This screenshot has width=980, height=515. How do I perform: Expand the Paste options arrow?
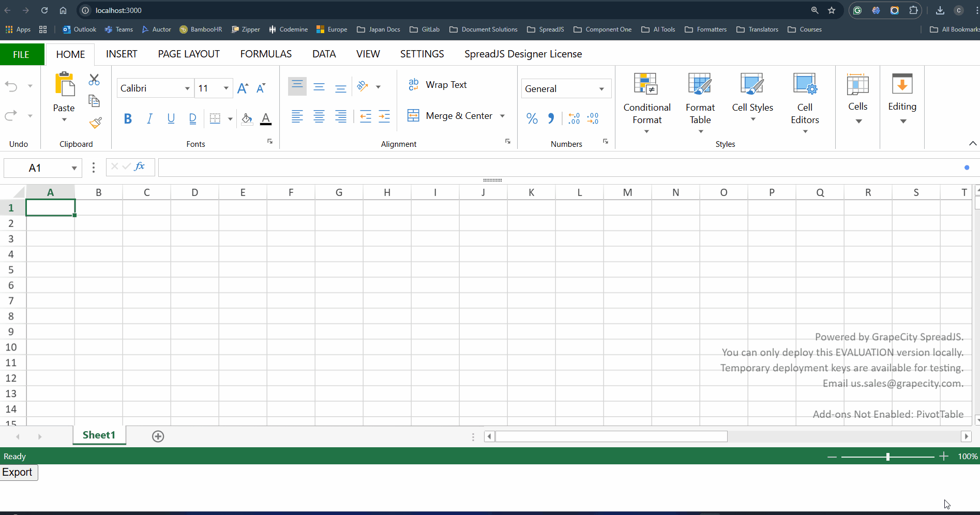coord(64,120)
